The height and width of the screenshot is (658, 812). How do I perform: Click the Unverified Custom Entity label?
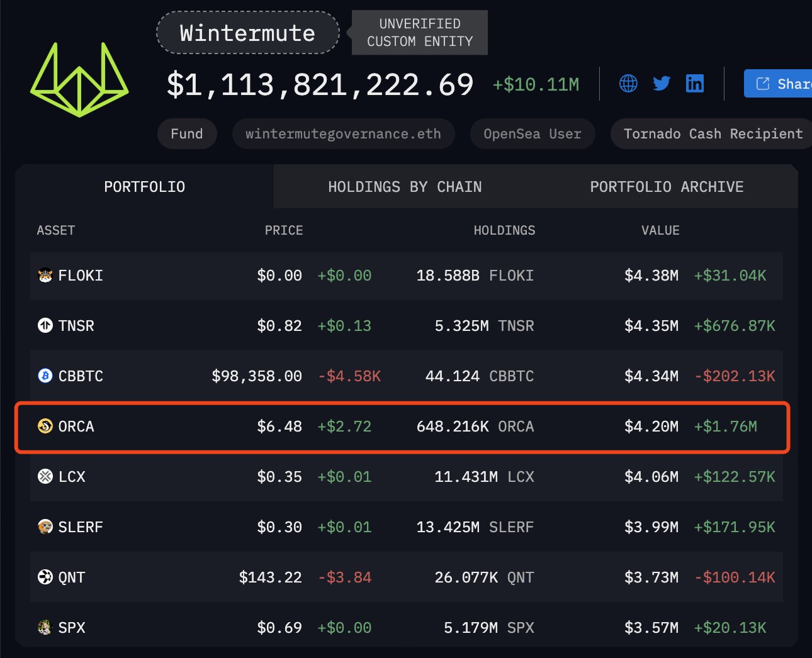(x=420, y=33)
